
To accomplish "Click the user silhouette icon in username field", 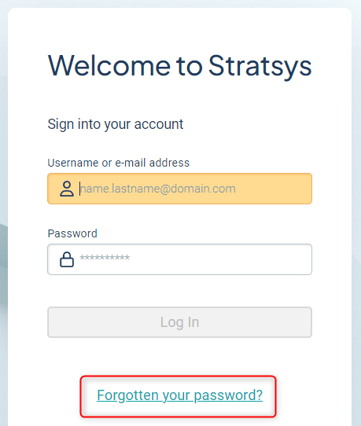I will 67,189.
